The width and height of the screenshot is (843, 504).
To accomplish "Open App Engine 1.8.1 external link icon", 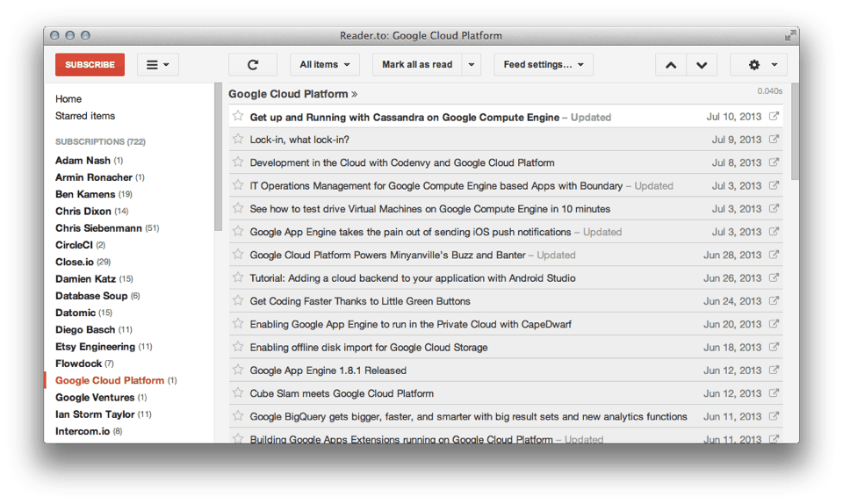I will (774, 371).
